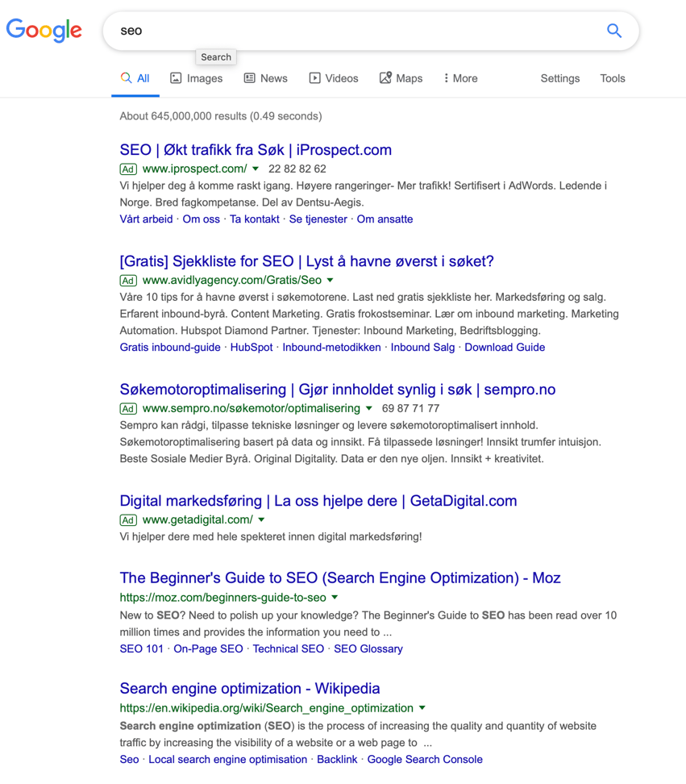Screen dimensions: 686x784
Task: Click Local search engine optimisation sitelink
Action: point(228,760)
